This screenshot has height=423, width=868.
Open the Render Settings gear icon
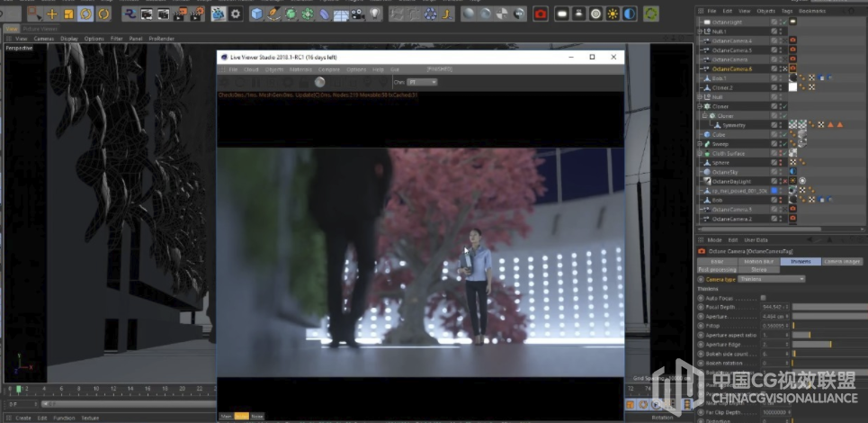coord(236,13)
